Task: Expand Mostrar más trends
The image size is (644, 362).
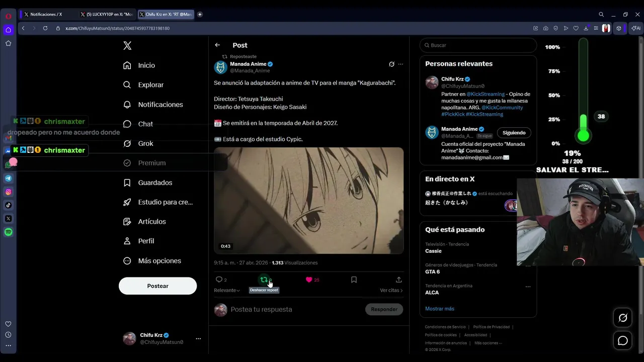Action: click(440, 309)
